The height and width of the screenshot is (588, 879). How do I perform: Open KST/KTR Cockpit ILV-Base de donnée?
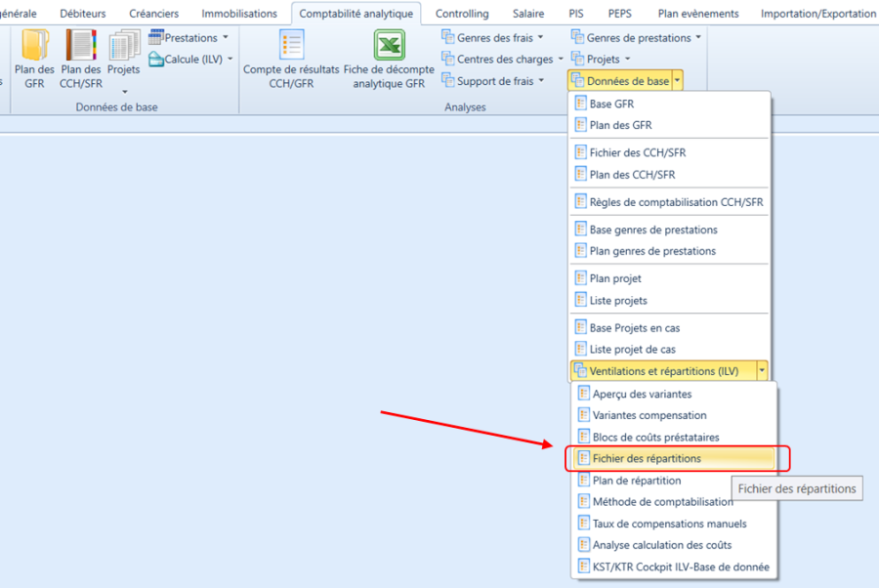pyautogui.click(x=680, y=567)
